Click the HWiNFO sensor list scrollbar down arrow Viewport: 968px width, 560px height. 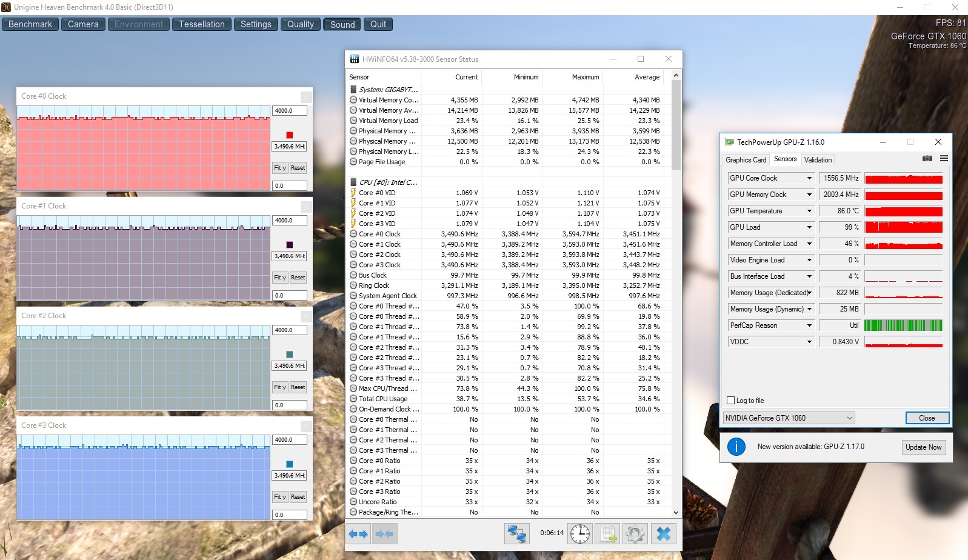tap(676, 513)
